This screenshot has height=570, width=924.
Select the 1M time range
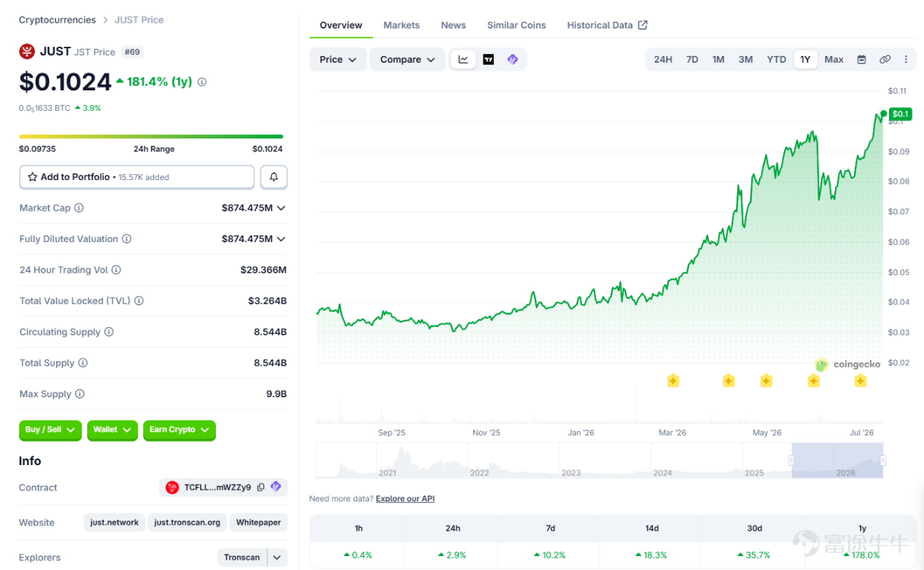click(718, 60)
